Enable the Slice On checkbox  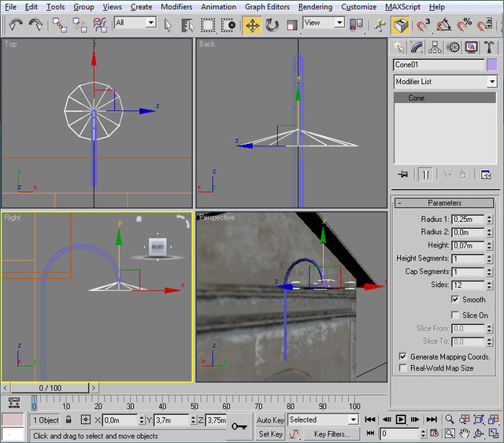[x=456, y=315]
